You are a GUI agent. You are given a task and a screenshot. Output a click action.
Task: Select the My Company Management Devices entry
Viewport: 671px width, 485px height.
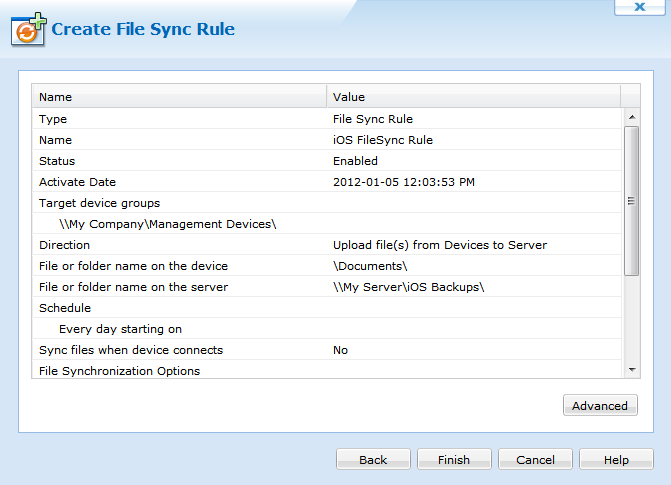click(x=167, y=224)
